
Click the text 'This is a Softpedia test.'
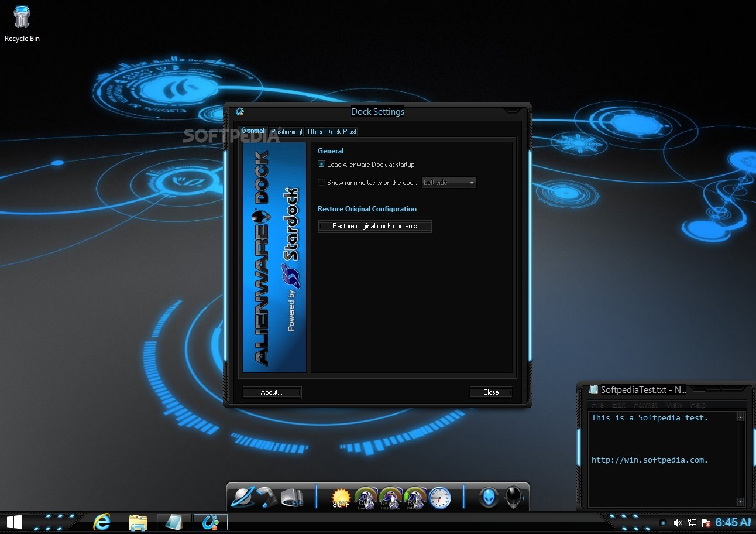point(650,417)
